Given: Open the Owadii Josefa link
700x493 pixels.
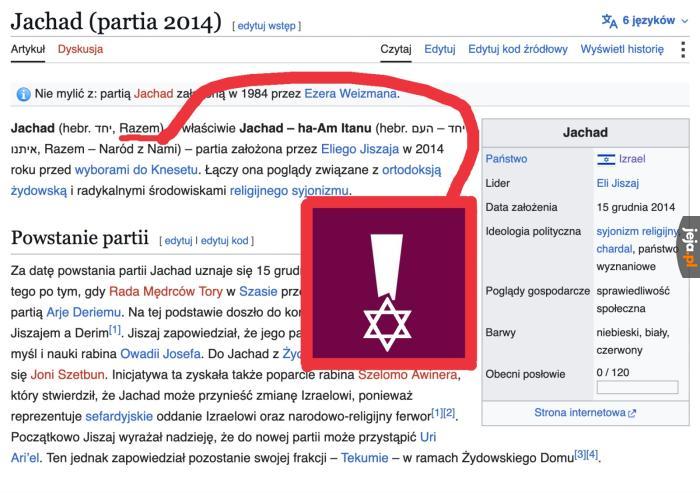Looking at the screenshot, I should click(160, 354).
